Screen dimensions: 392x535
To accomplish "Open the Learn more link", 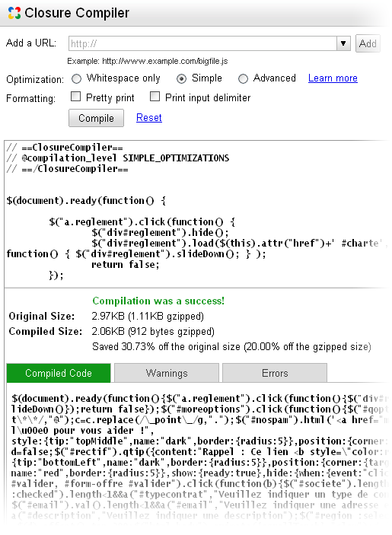I will coord(333,78).
